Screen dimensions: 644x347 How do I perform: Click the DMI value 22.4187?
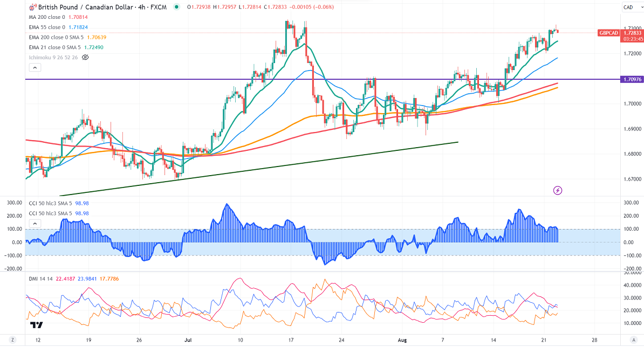pos(66,279)
